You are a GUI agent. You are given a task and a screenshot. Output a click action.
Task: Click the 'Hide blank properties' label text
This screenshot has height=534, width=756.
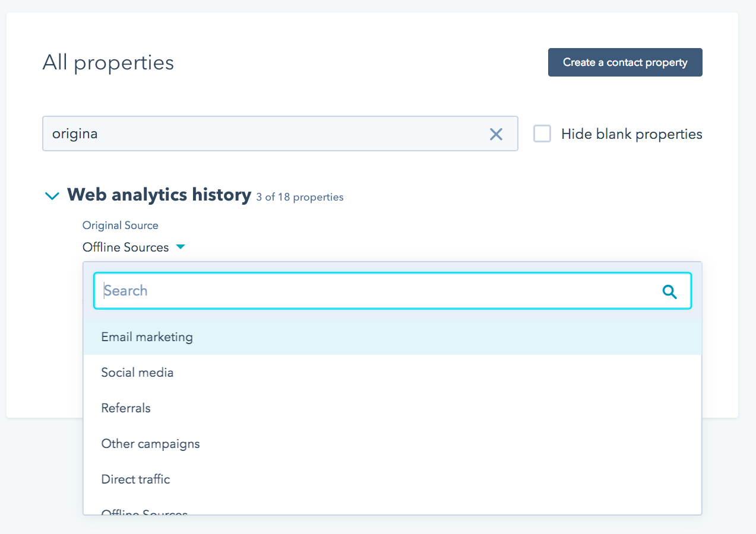[631, 134]
